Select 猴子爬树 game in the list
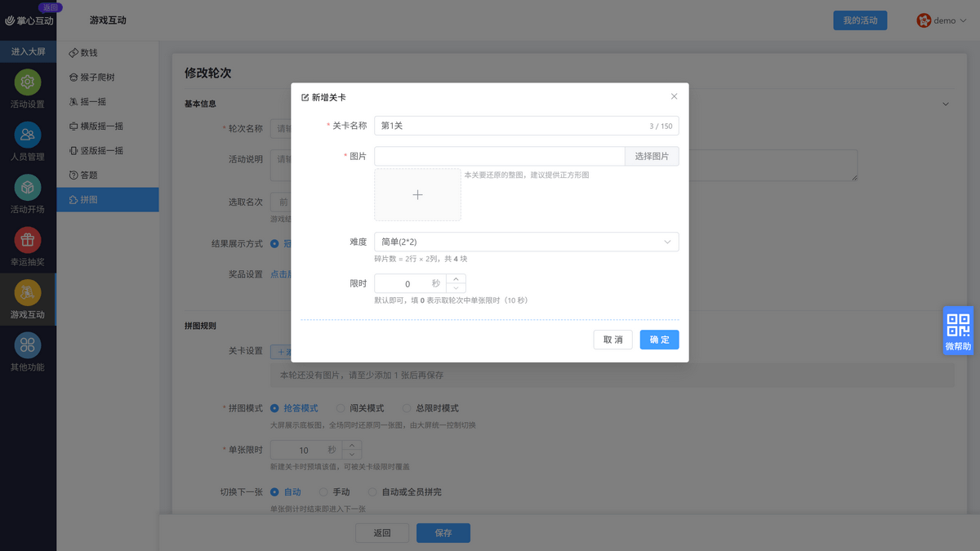Image resolution: width=980 pixels, height=551 pixels. click(108, 78)
